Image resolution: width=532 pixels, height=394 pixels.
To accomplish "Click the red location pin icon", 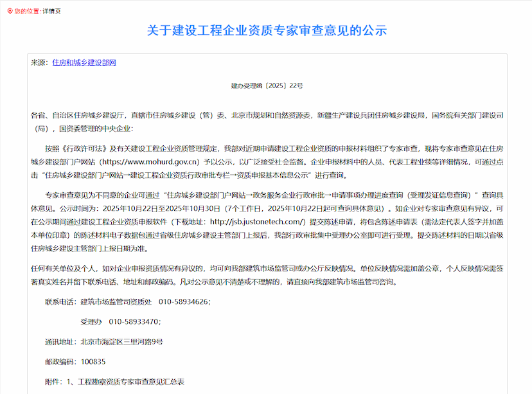I will click(x=9, y=12).
